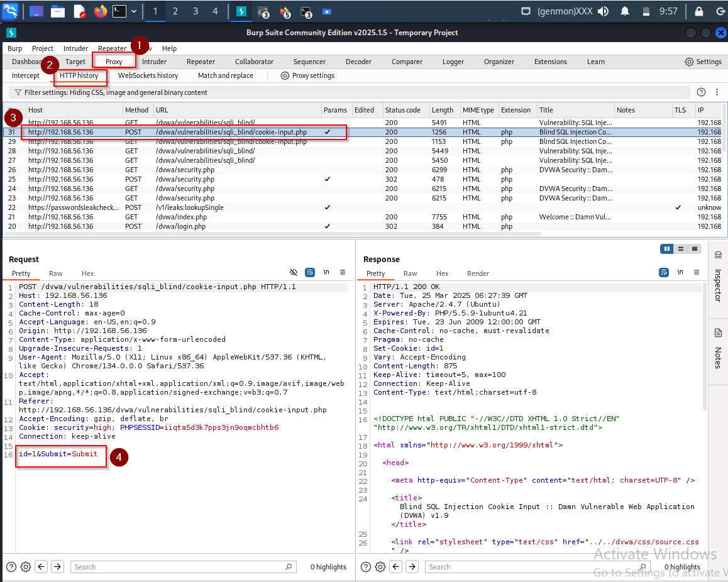This screenshot has width=728, height=582.
Task: Launch Firefox from the top panel
Action: (101, 11)
